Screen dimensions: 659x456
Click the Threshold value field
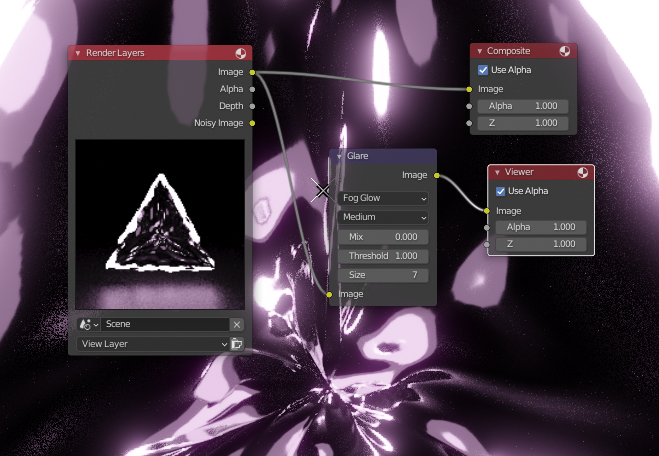coord(383,256)
